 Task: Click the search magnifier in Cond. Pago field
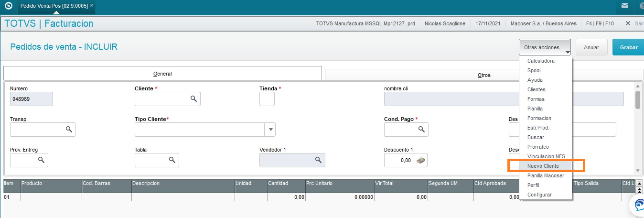coord(421,129)
